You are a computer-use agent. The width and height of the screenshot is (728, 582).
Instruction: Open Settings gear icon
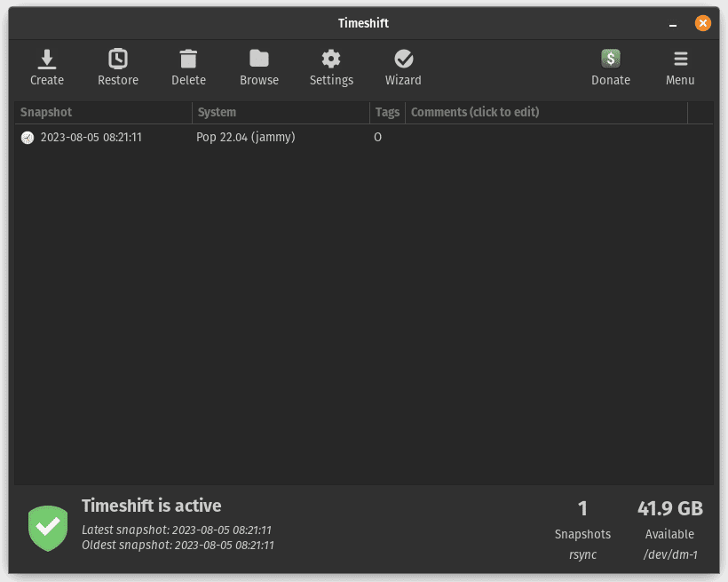point(331,59)
